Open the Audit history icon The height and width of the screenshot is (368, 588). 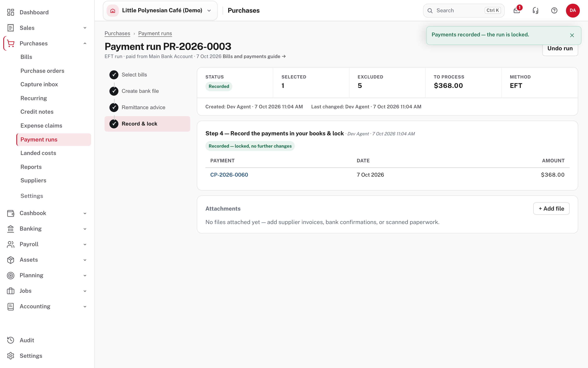click(x=10, y=340)
